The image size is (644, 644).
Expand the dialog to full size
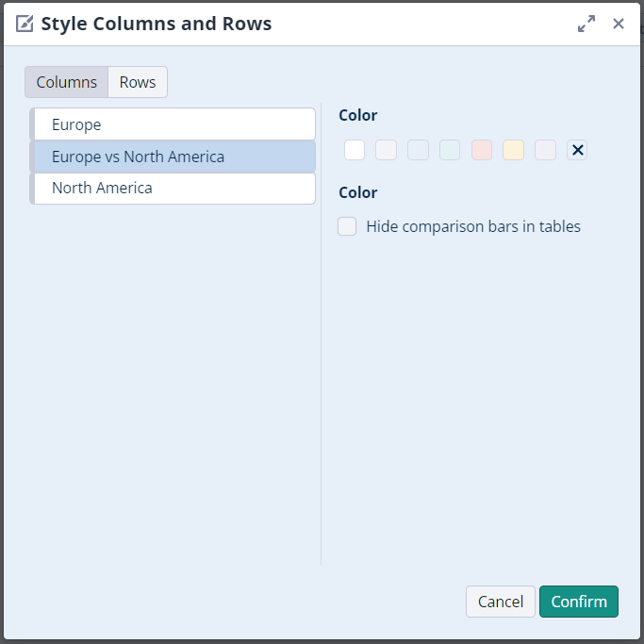coord(586,24)
